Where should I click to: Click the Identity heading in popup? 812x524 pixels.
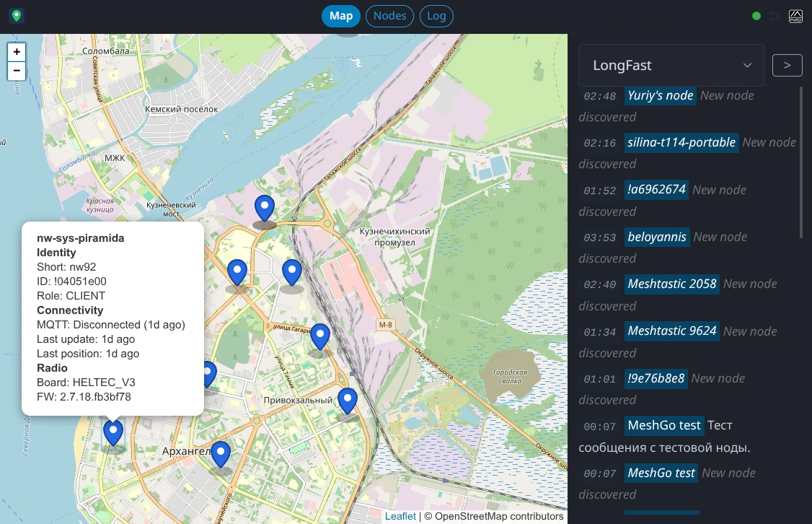(x=56, y=253)
